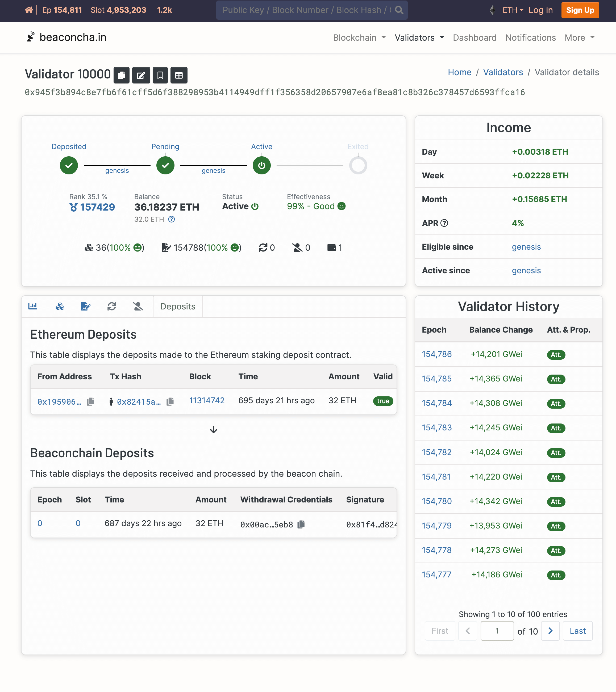The height and width of the screenshot is (692, 616).
Task: Open the Notifications page
Action: [x=530, y=37]
